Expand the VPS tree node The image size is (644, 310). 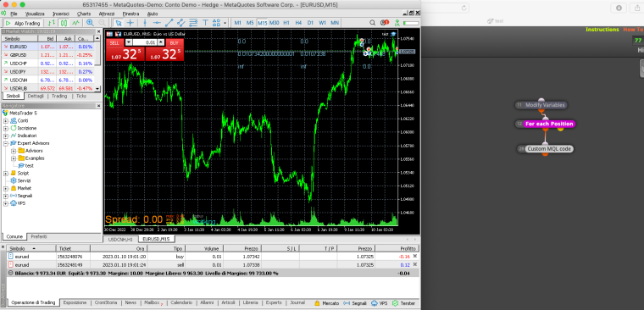tap(6, 203)
